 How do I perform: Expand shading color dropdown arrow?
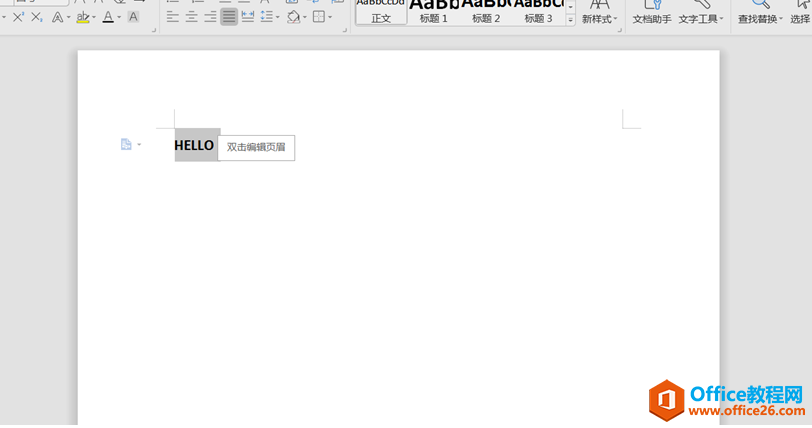[x=304, y=18]
